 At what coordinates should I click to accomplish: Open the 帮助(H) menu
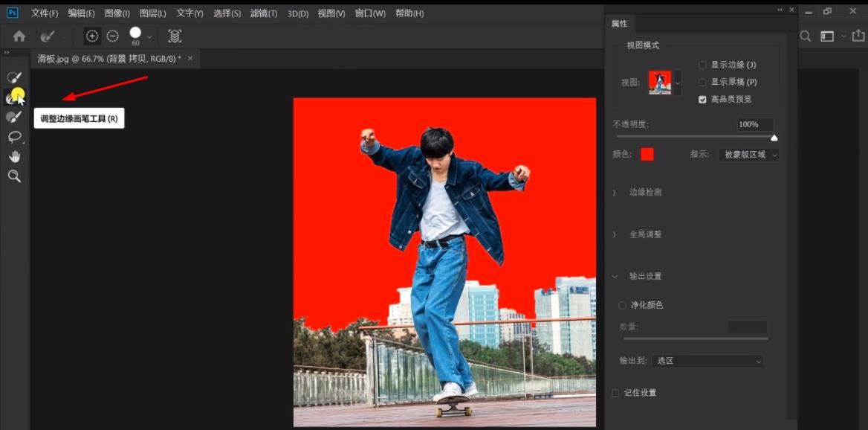pyautogui.click(x=409, y=13)
